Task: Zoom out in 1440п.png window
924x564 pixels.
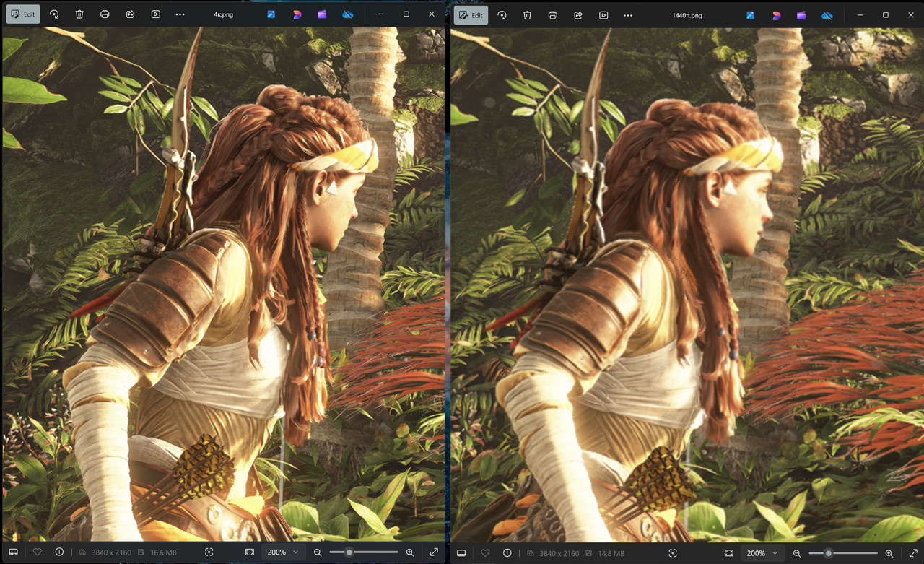Action: point(797,553)
